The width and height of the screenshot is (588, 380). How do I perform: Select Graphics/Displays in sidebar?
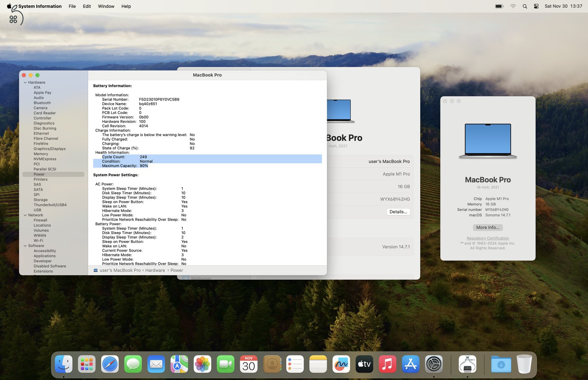pos(50,149)
